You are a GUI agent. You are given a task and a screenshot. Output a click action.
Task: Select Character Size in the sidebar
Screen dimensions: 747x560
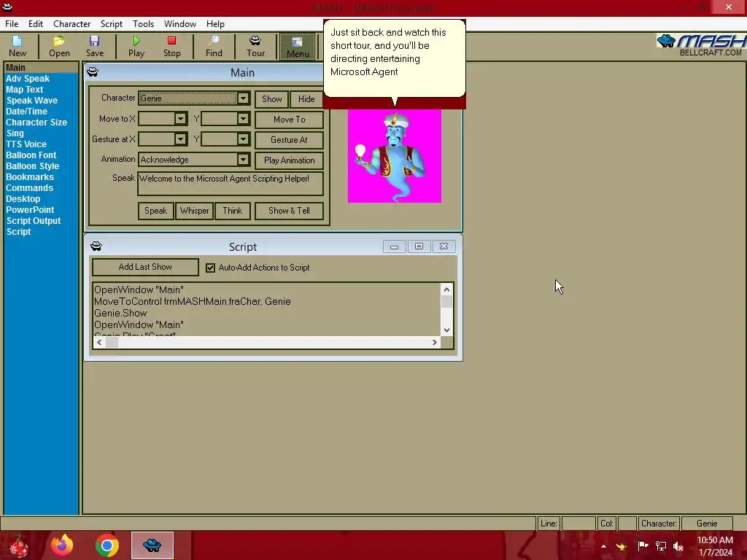(x=36, y=122)
